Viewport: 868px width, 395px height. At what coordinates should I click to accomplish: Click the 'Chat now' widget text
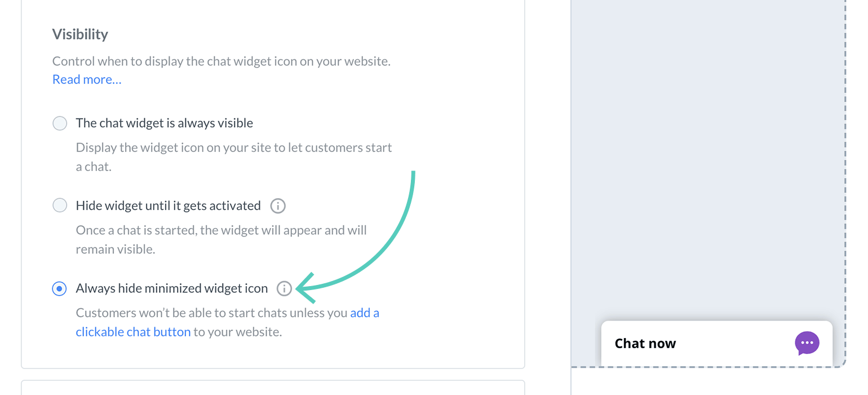tap(645, 344)
